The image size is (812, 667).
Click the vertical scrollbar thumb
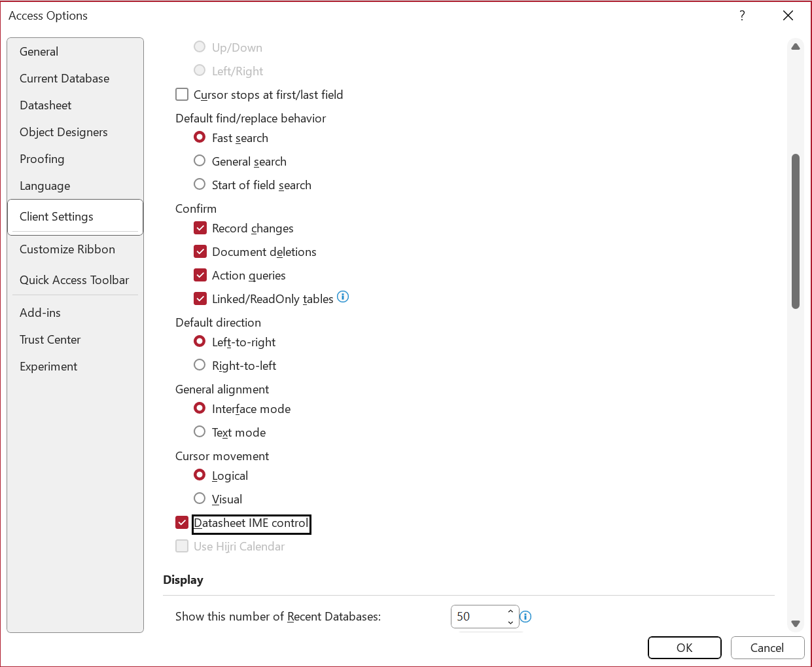coord(796,231)
